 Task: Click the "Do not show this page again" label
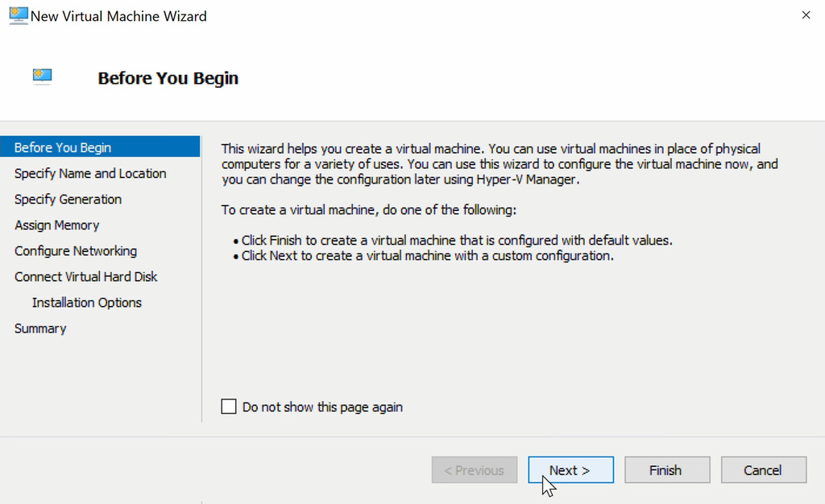tap(322, 407)
